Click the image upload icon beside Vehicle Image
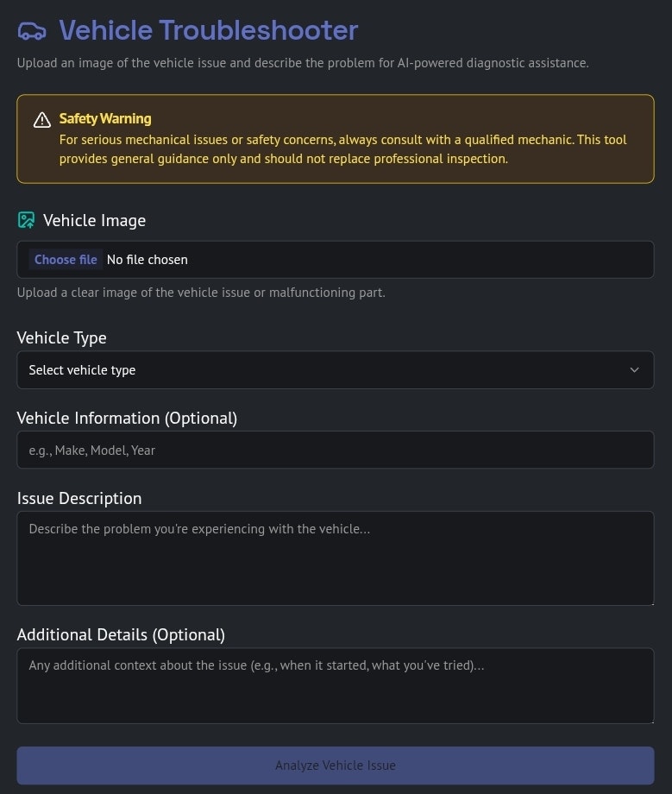The height and width of the screenshot is (794, 672). (x=27, y=220)
